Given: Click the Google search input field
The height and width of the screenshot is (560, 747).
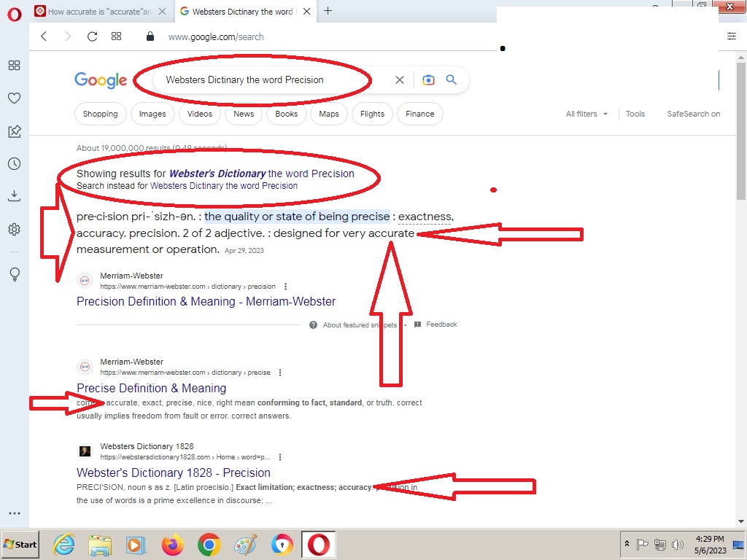Looking at the screenshot, I should click(276, 80).
